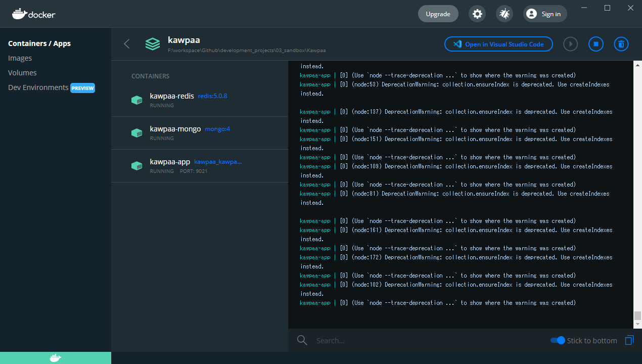Click log line with node:81 warning
The image size is (642, 364).
point(455,198)
